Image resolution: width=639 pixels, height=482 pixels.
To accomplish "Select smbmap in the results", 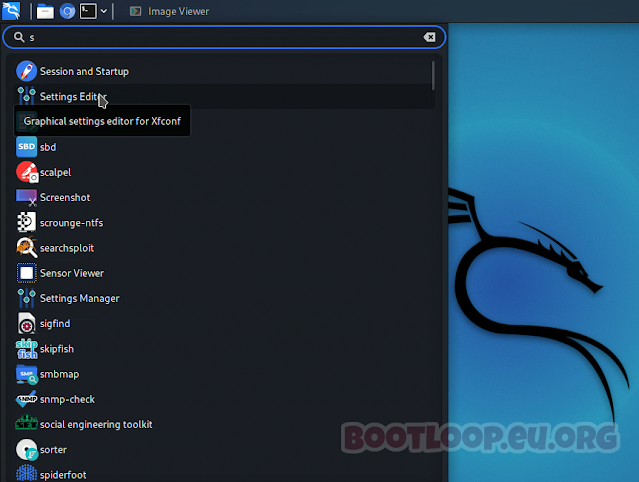I will point(224,374).
